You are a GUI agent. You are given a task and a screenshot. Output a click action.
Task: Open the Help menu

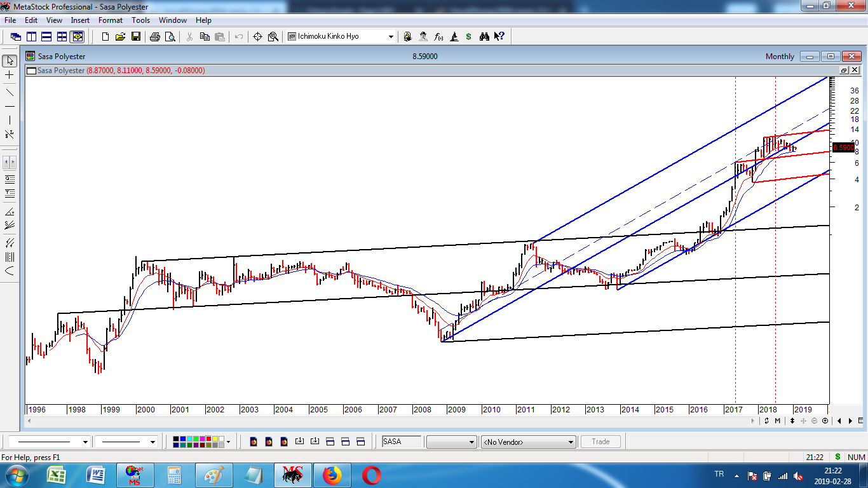click(x=203, y=20)
